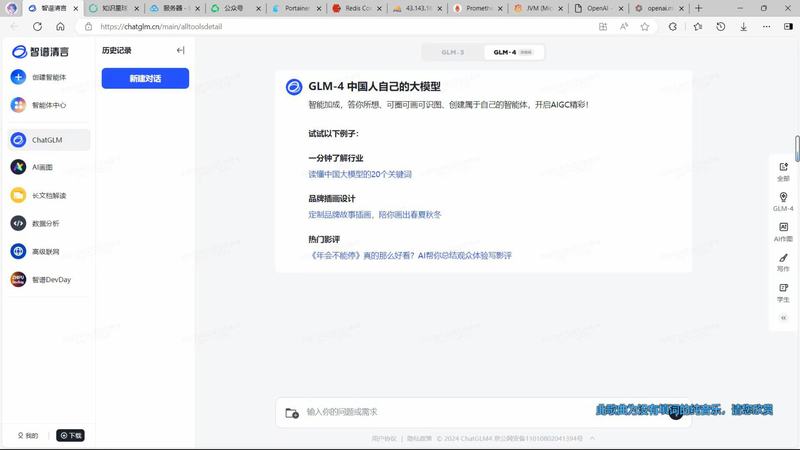The height and width of the screenshot is (450, 800).
Task: Open 创建智能体 with the blue plus icon
Action: [x=39, y=77]
